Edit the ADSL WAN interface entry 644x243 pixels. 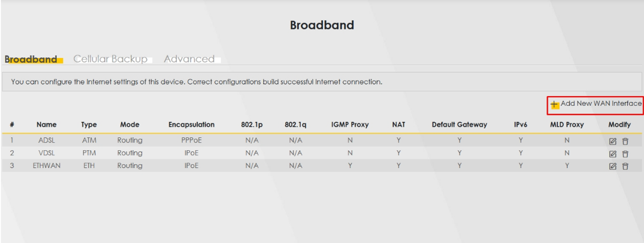click(613, 141)
